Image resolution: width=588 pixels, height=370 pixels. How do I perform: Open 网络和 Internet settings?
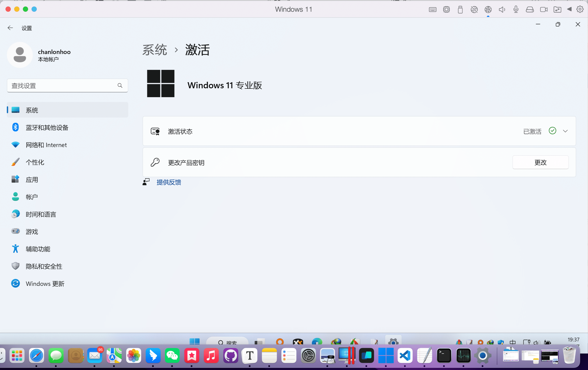(67, 145)
